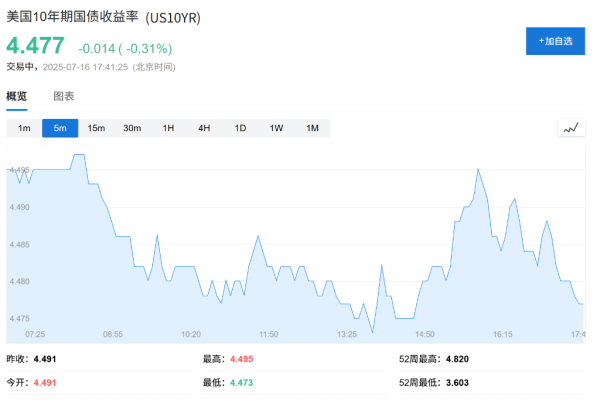The width and height of the screenshot is (600, 407).
Task: Click the 最高 value 4.495
Action: pos(241,359)
